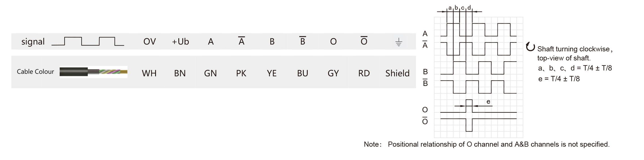Click the square wave signal icon

(x=88, y=41)
